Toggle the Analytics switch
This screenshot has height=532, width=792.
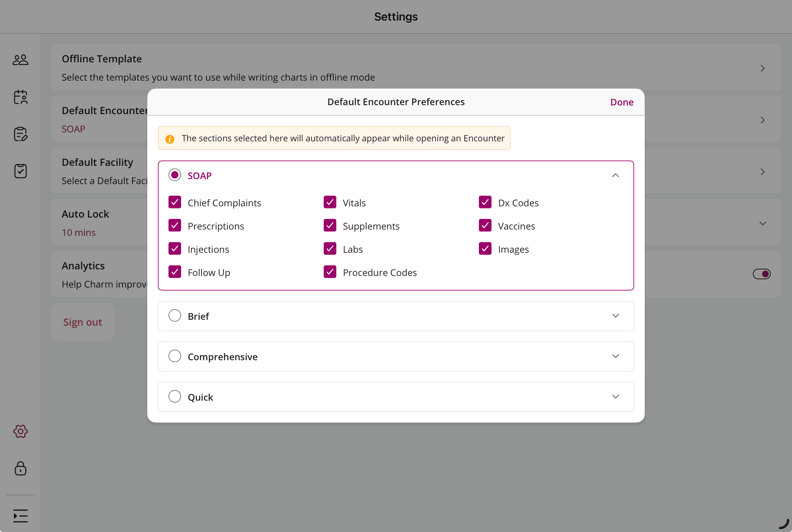(x=761, y=274)
